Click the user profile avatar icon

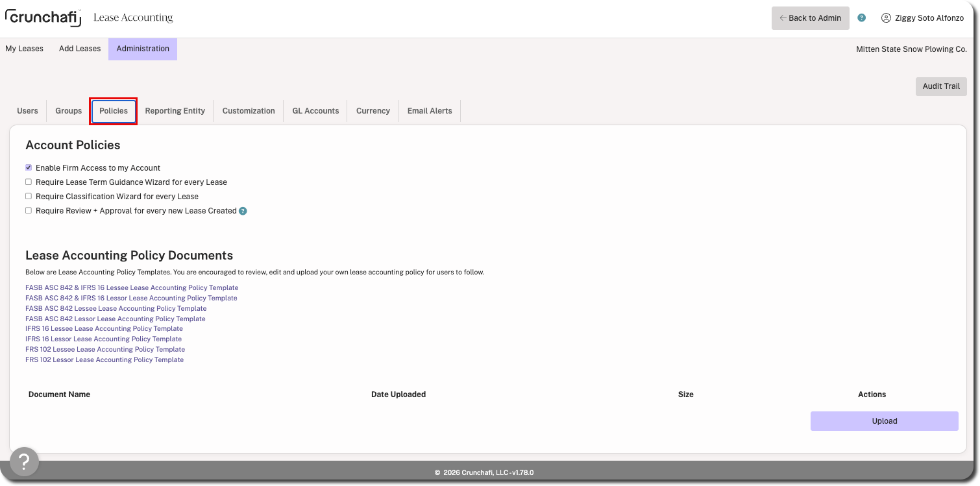coord(885,18)
